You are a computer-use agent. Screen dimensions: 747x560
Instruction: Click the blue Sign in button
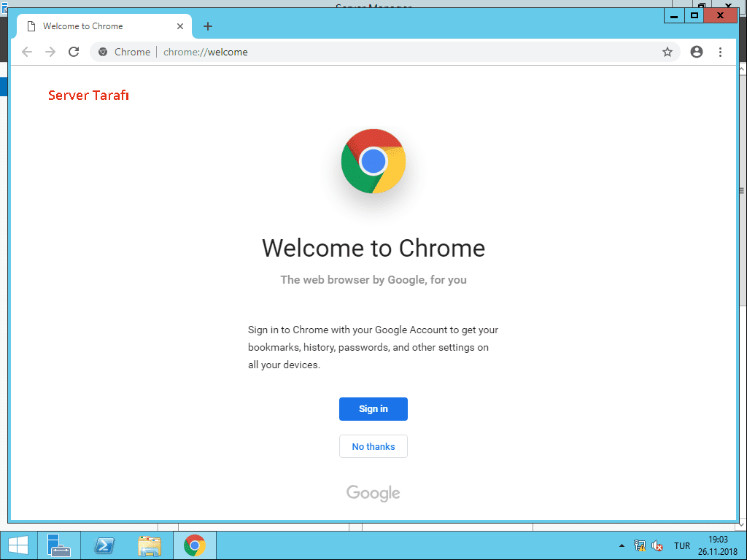pos(373,409)
